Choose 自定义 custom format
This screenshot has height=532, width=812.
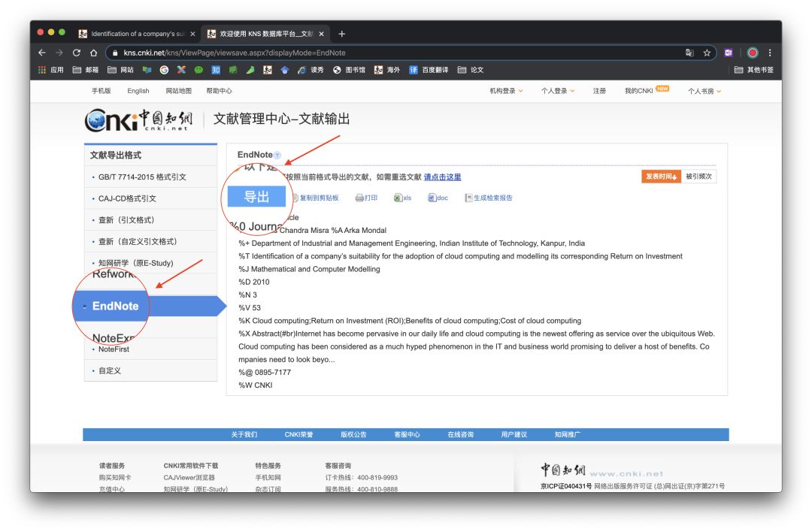110,370
